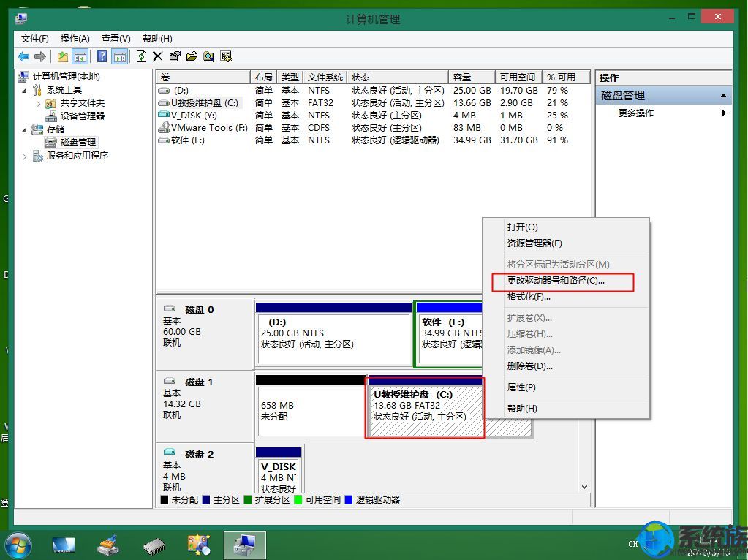Sort by the 容量 column header

[x=472, y=77]
